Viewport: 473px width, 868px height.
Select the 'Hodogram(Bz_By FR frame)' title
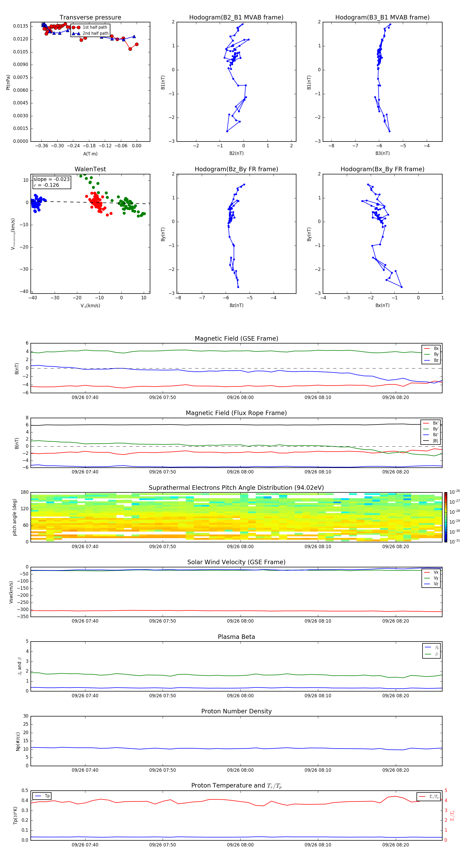pos(236,169)
